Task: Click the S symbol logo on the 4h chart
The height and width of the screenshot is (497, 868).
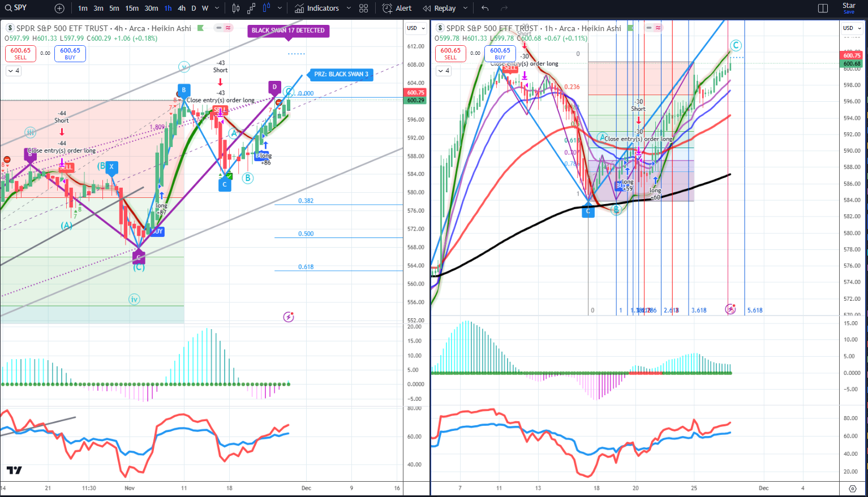Action: (x=10, y=28)
